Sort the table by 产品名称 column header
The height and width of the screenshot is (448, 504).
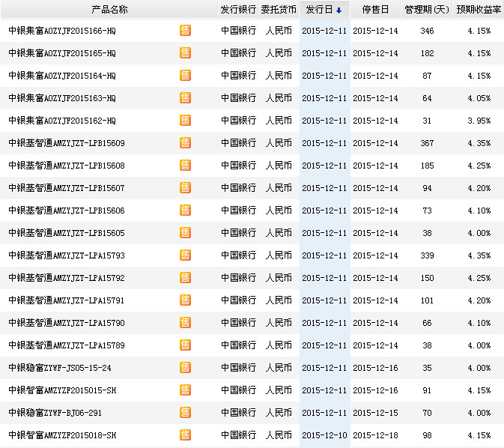click(x=109, y=10)
